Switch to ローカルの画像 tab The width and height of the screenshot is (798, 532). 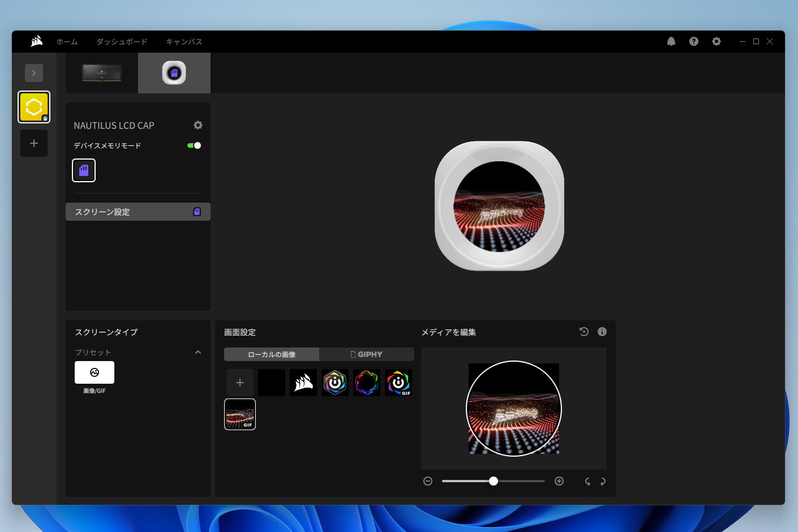(272, 354)
